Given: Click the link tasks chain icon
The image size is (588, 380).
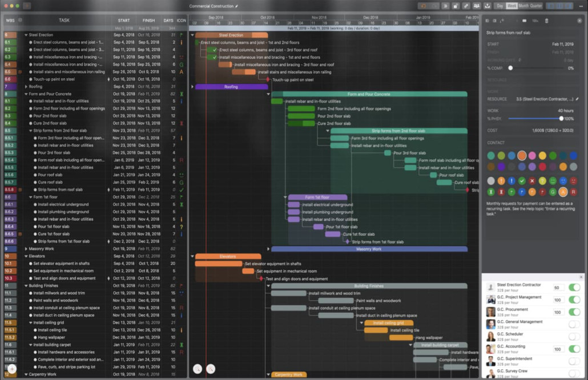Looking at the screenshot, I should 466,6.
